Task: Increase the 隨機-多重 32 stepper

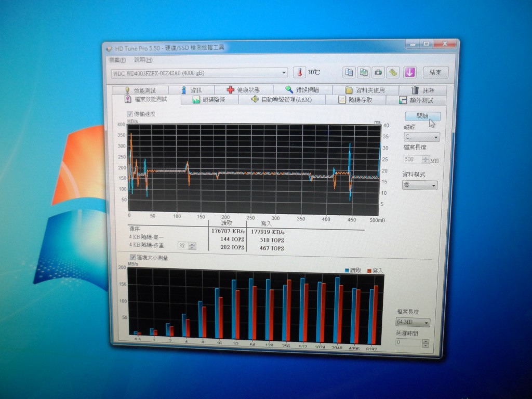Action: coord(192,244)
